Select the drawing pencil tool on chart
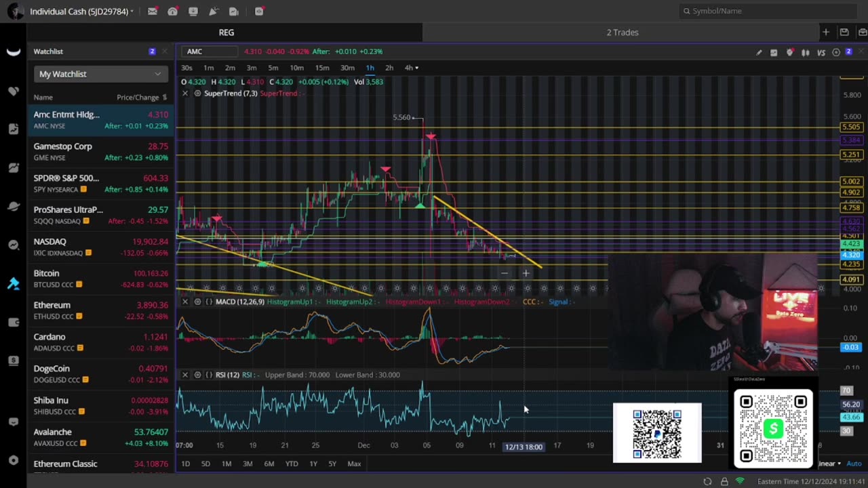 tap(759, 52)
